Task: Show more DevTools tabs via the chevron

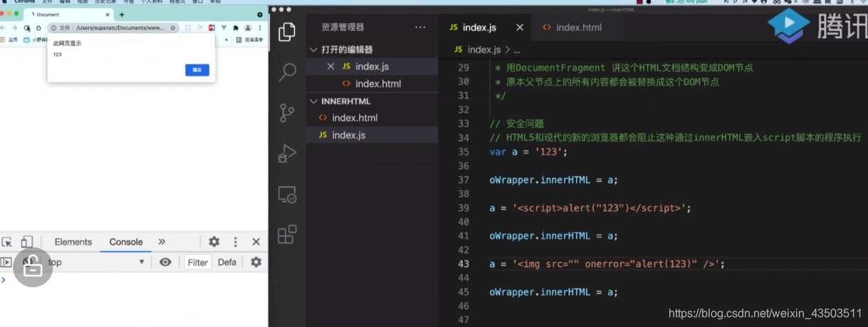Action: click(162, 242)
